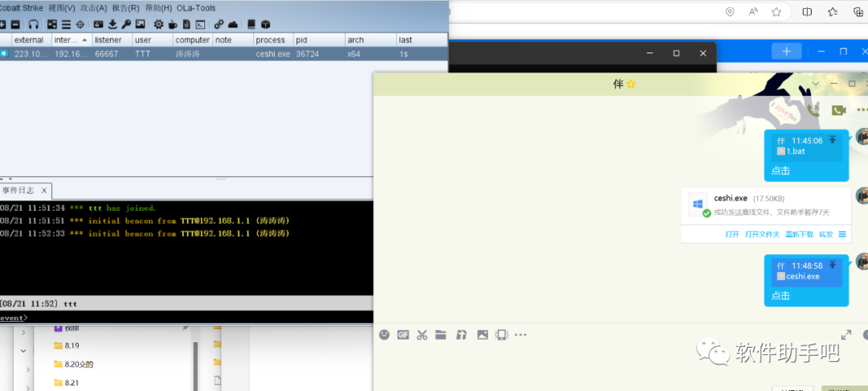Viewport: 868px width, 391px height.
Task: Open GIF picker in chat toolbar
Action: pos(403,335)
